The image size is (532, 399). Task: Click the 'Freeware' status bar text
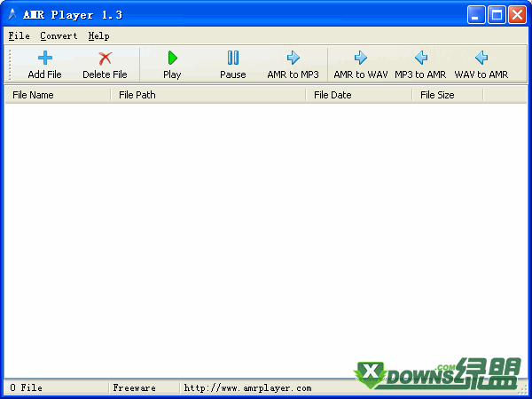[135, 387]
